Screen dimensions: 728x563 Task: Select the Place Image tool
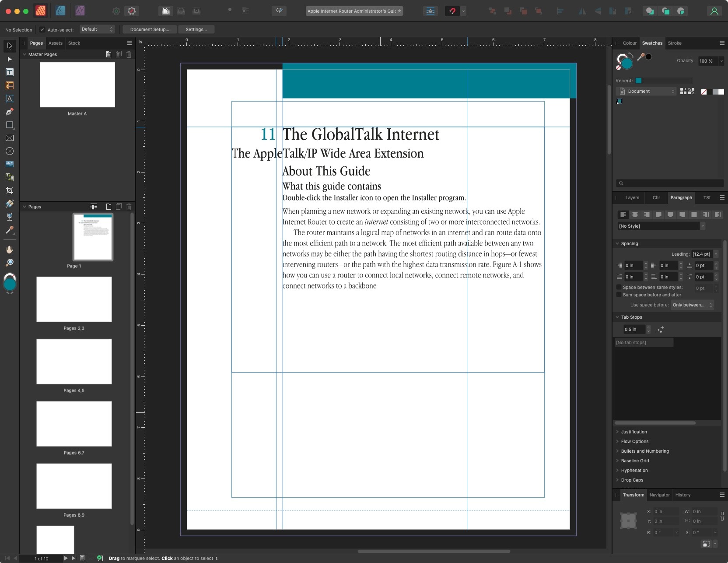[x=10, y=164]
